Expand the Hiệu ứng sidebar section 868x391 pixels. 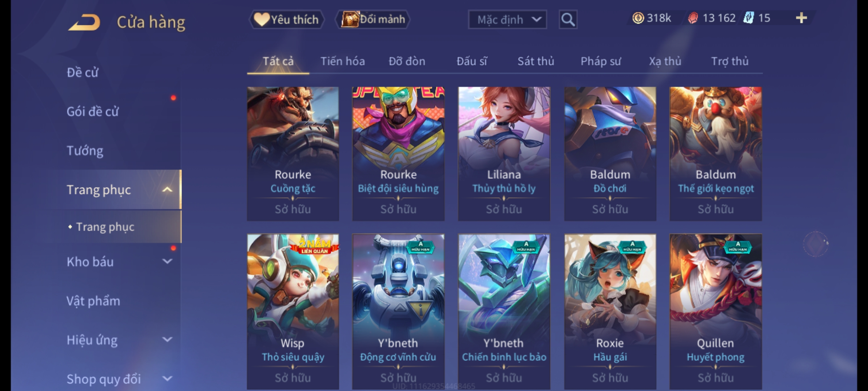(167, 340)
